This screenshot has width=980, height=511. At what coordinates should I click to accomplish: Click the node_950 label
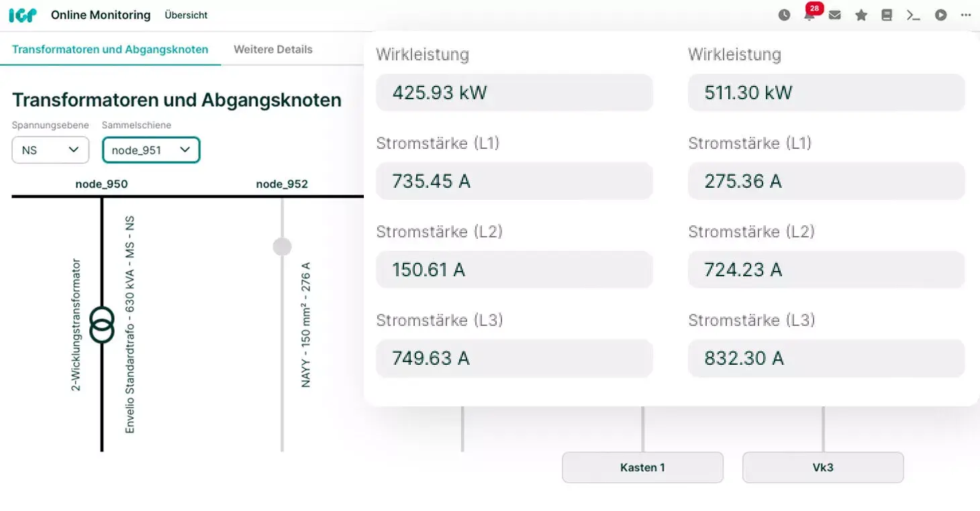(x=101, y=184)
